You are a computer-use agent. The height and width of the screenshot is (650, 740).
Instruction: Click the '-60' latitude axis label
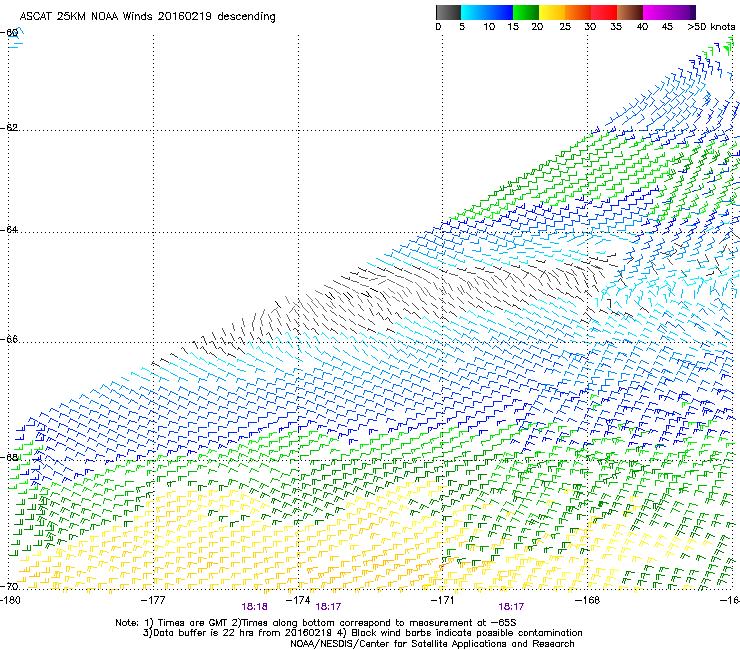(9, 33)
